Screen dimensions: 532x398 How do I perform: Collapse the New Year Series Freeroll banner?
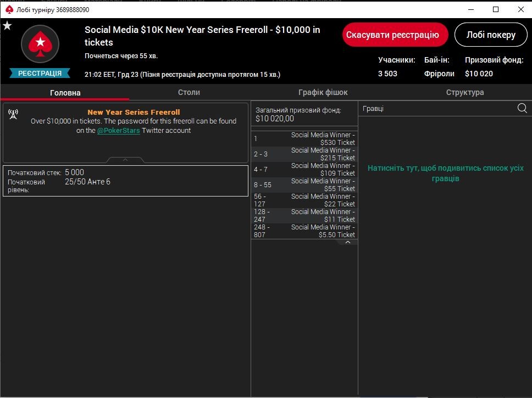tap(125, 160)
